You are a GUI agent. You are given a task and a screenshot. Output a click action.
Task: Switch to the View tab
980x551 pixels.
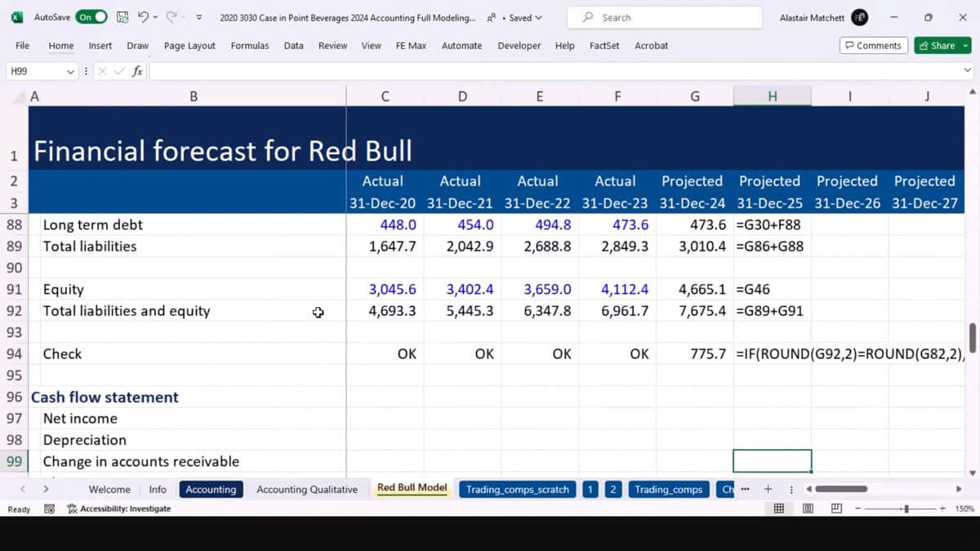tap(372, 46)
